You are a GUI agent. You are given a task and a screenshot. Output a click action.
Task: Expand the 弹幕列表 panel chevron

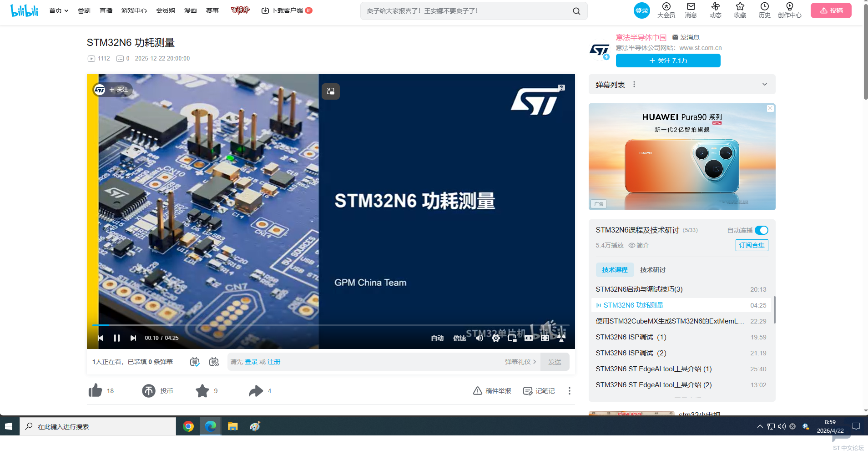pos(765,85)
